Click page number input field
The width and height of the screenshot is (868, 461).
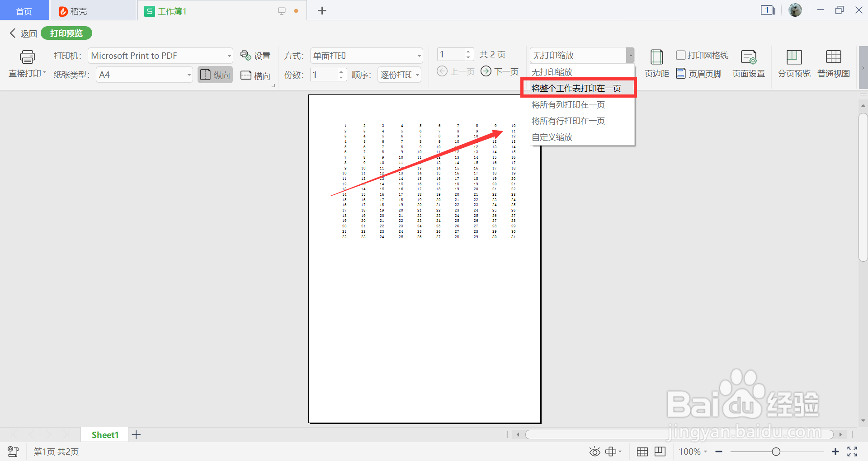tap(451, 55)
